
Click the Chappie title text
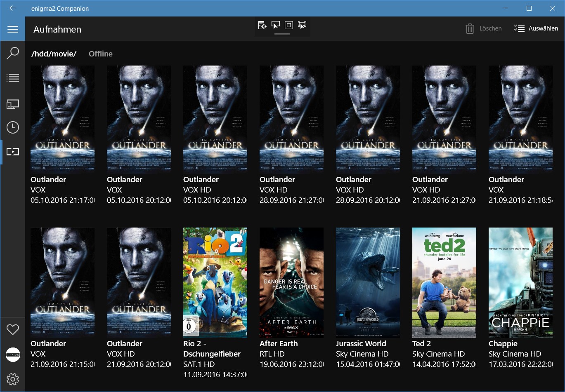pyautogui.click(x=503, y=343)
